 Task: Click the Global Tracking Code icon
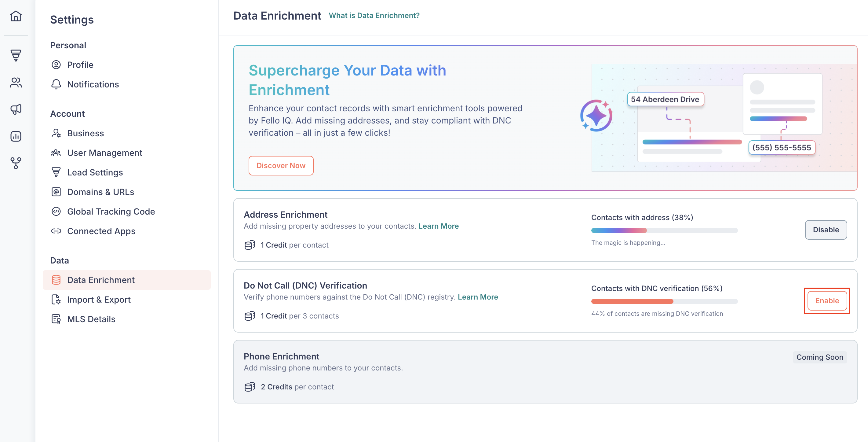[x=56, y=212]
